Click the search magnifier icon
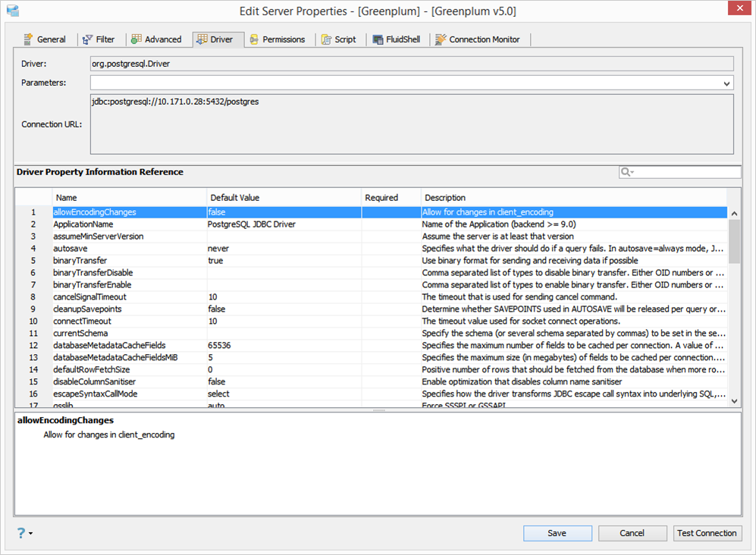The width and height of the screenshot is (756, 555). (625, 171)
